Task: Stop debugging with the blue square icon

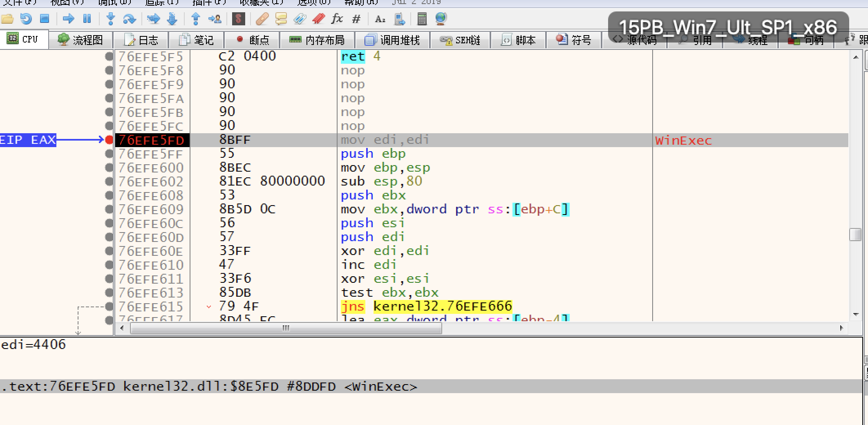Action: (45, 19)
